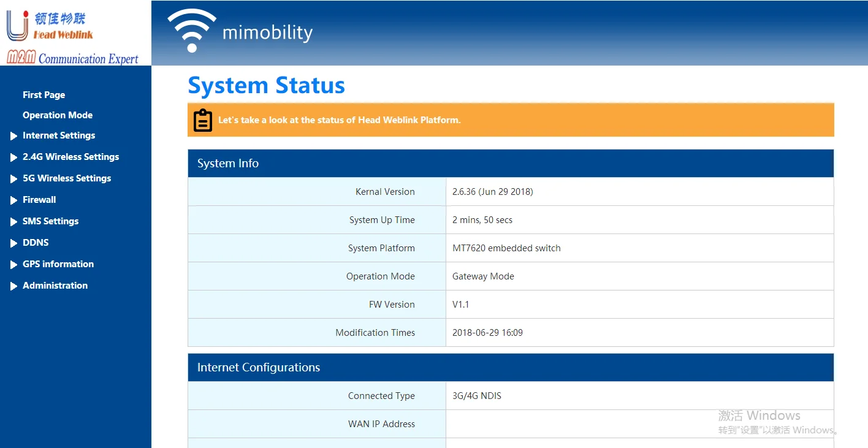Open the GPS information menu item

(x=58, y=264)
